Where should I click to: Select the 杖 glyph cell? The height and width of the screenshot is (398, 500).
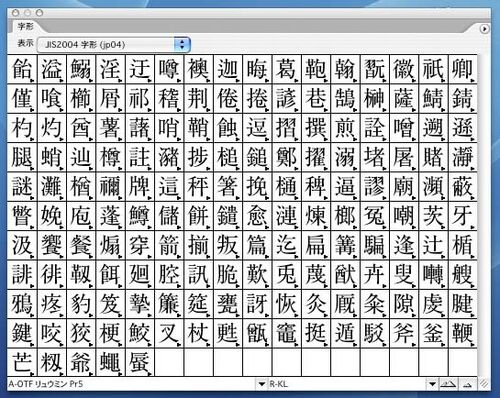(199, 333)
